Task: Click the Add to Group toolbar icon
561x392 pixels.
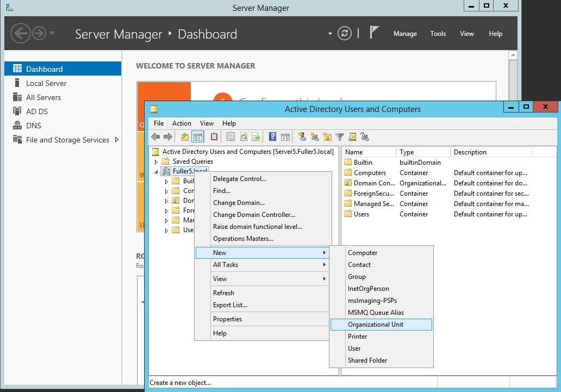Action: pyautogui.click(x=365, y=137)
